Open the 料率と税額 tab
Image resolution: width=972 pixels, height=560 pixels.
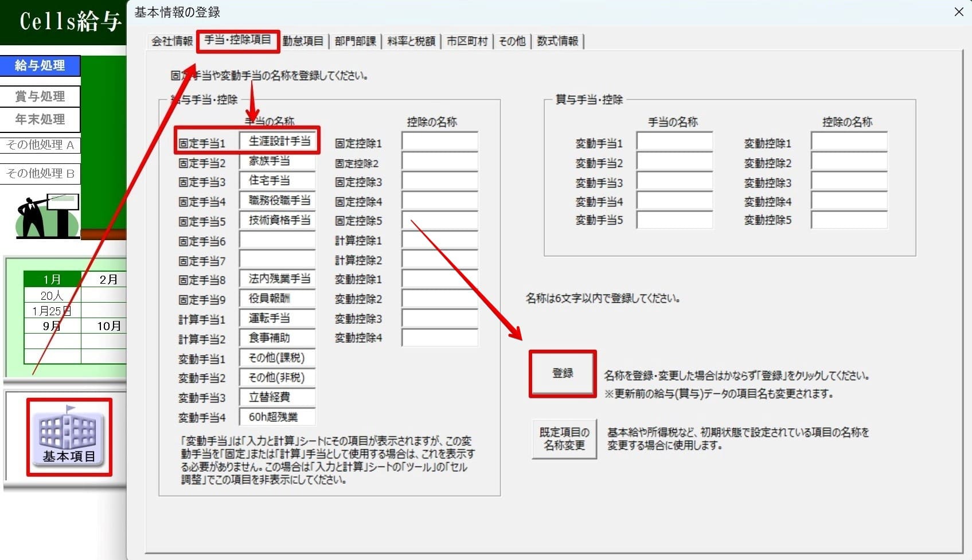[411, 41]
